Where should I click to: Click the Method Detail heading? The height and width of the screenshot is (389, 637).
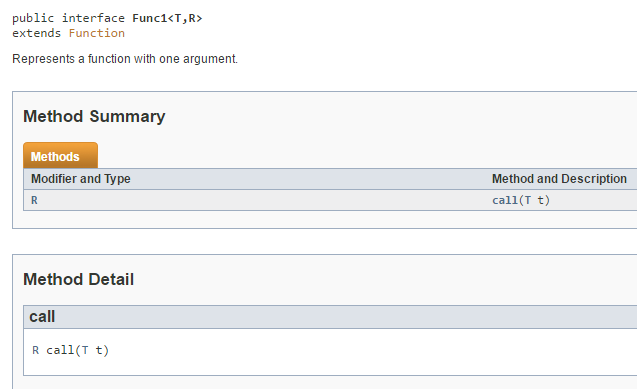pyautogui.click(x=78, y=279)
